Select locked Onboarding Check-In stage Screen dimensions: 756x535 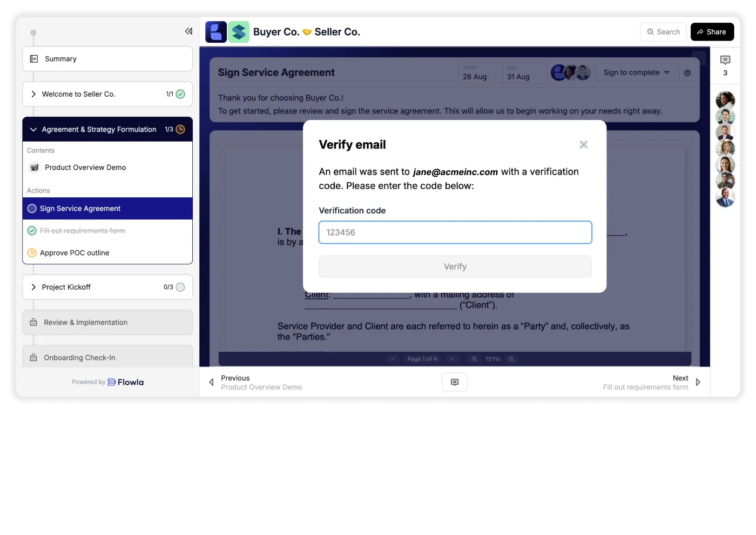(107, 357)
